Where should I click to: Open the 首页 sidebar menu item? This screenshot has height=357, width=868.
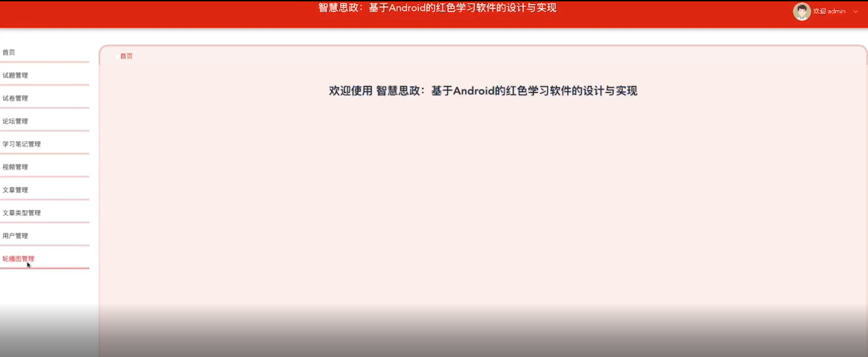point(44,52)
